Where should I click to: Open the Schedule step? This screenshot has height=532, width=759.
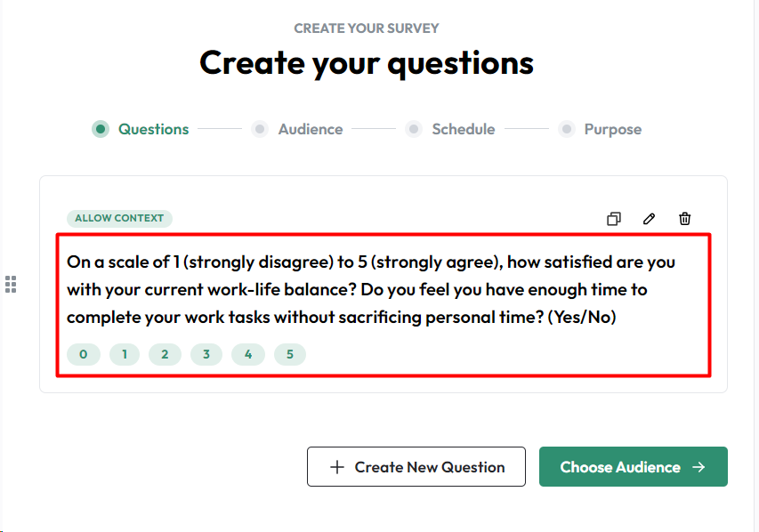[450, 129]
